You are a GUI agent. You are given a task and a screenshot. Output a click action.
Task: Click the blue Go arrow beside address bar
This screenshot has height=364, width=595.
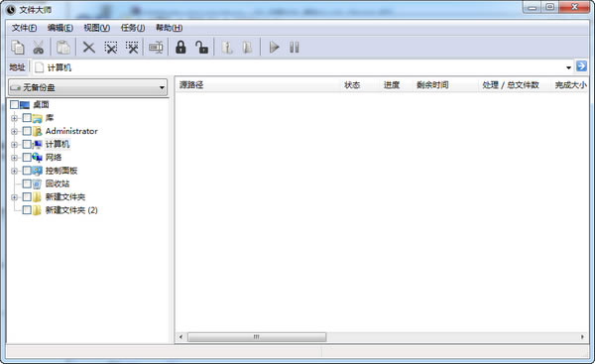(x=581, y=66)
